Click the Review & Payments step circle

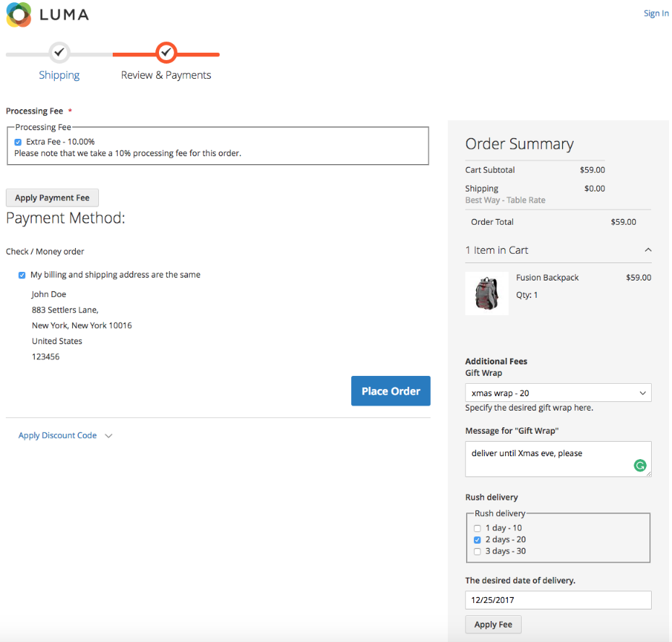(x=166, y=53)
